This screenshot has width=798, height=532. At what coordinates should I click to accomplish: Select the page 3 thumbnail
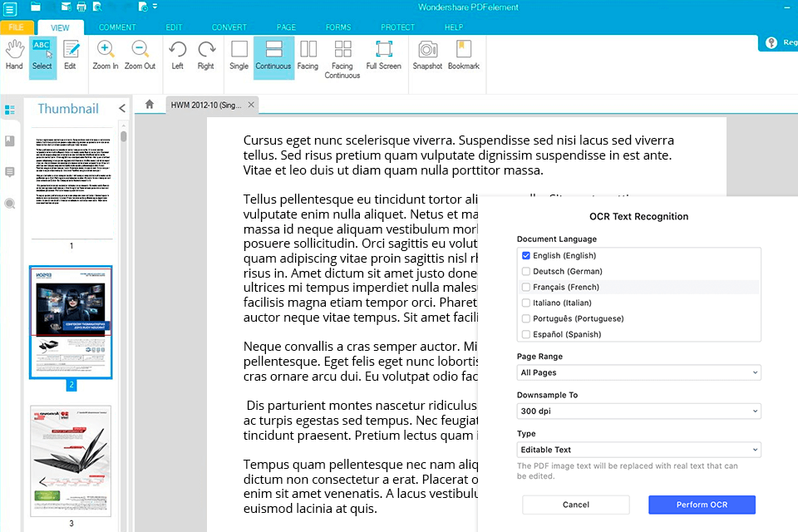(x=71, y=460)
